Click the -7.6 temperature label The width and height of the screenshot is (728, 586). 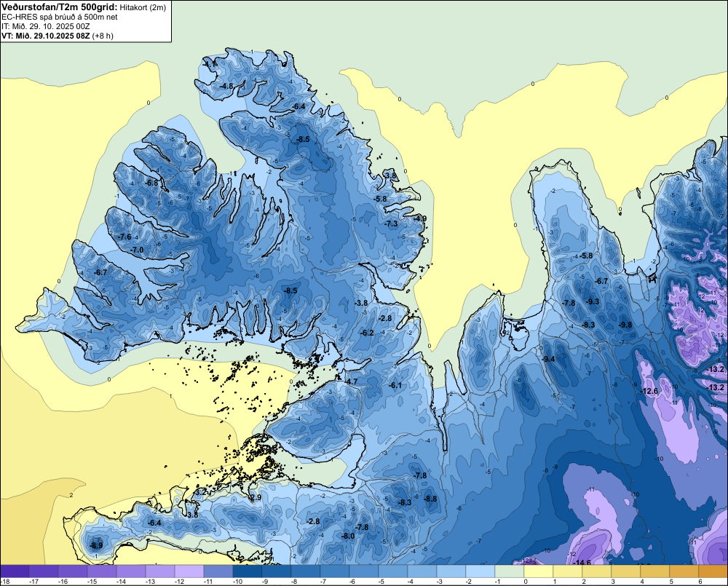point(124,237)
